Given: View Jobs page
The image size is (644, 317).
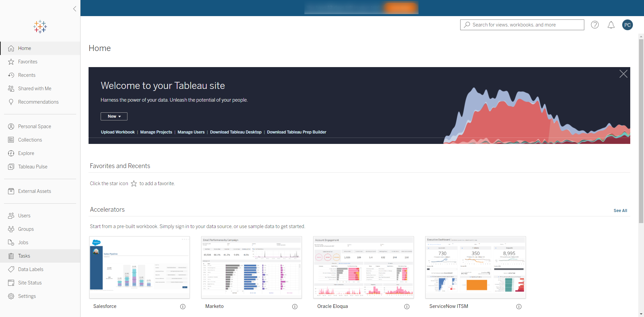Looking at the screenshot, I should click(x=40, y=243).
